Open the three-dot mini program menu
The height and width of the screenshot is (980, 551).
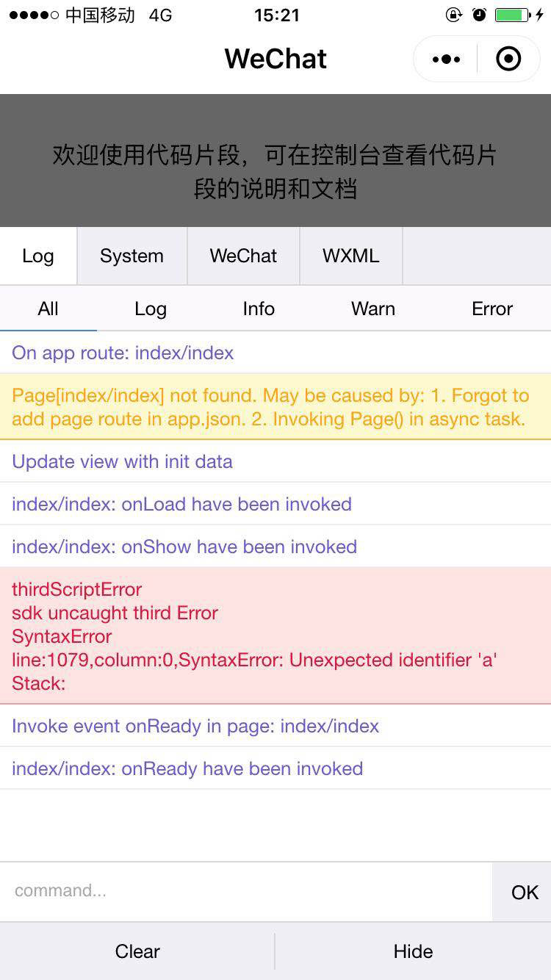pyautogui.click(x=446, y=59)
